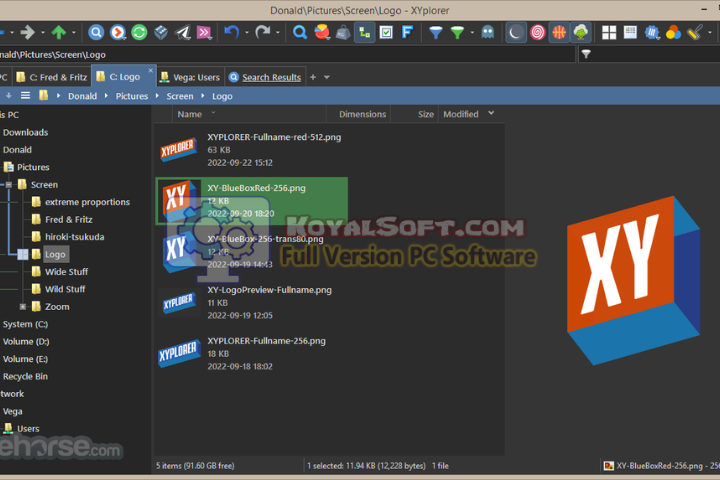This screenshot has height=480, width=720.
Task: Open Find Files with the blue magnifier
Action: (x=300, y=32)
